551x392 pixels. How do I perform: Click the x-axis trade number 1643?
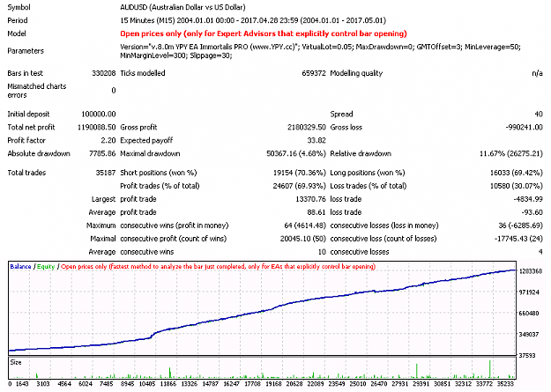(22, 384)
